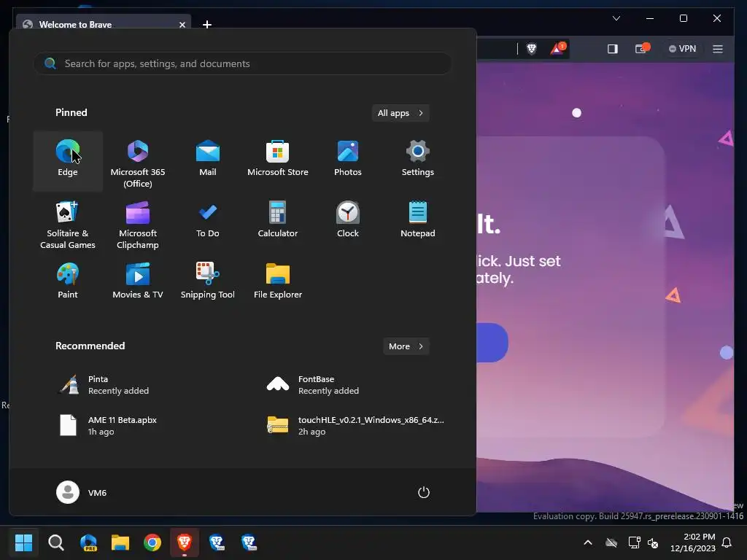Launch Microsoft 365 (Office) app
Image resolution: width=747 pixels, height=560 pixels.
[x=138, y=161]
